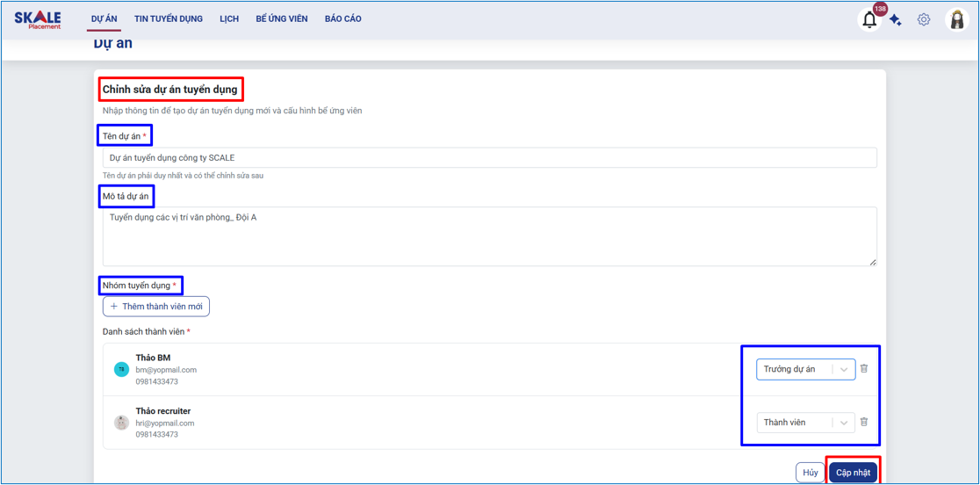Click the AI sparkle icon

pyautogui.click(x=896, y=20)
